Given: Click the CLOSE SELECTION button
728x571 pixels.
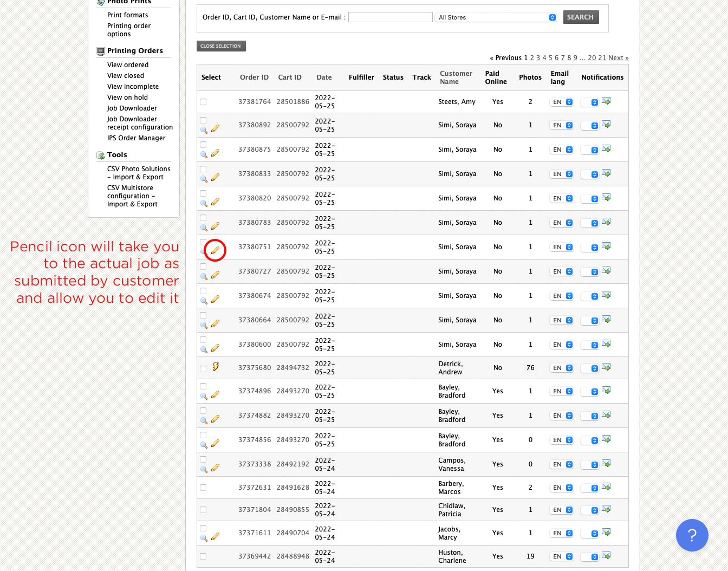Looking at the screenshot, I should [221, 46].
